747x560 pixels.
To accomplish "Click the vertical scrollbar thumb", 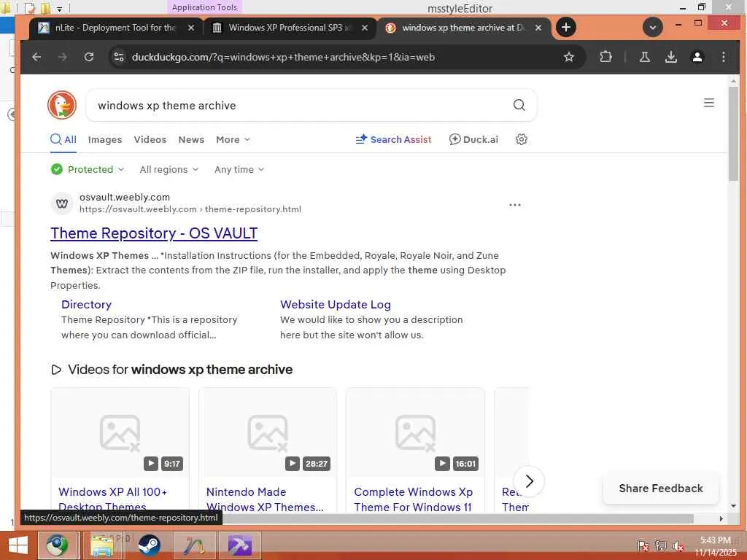I will 733,133.
